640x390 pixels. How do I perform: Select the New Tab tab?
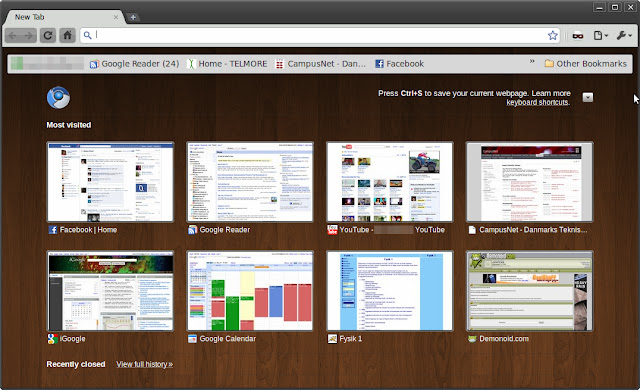[63, 17]
